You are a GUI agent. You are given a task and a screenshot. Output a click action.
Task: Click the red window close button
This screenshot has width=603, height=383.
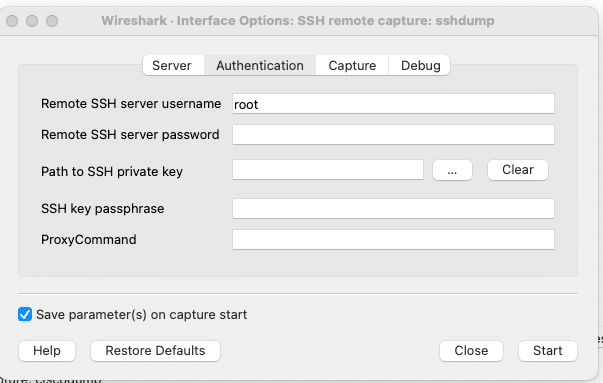(x=12, y=21)
